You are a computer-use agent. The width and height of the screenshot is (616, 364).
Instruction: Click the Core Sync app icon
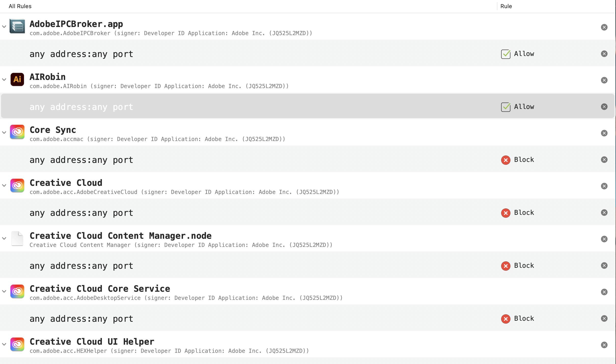pyautogui.click(x=17, y=132)
